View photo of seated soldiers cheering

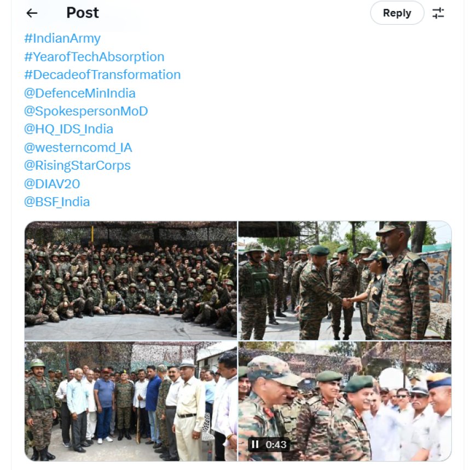131,281
